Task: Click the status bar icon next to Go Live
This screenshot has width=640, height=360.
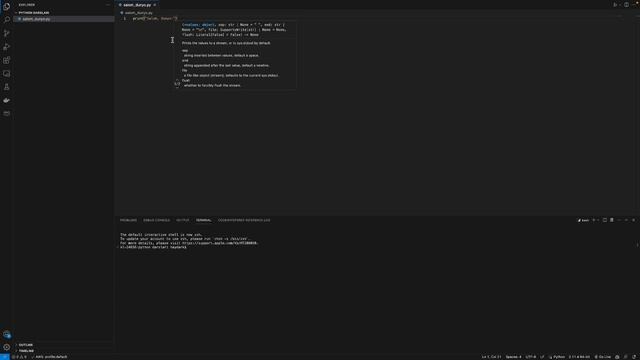Action: click(617, 357)
